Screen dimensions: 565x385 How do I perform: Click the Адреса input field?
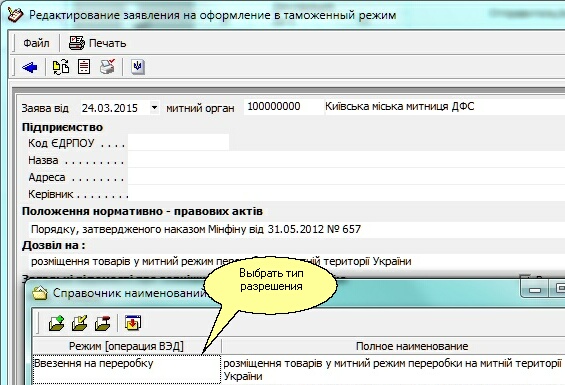click(346, 177)
